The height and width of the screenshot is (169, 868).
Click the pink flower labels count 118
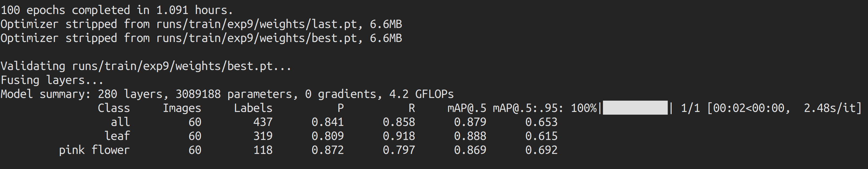click(x=263, y=150)
